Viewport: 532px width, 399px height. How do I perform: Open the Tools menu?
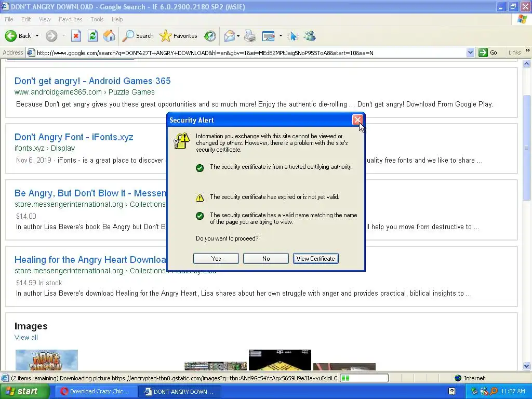97,19
